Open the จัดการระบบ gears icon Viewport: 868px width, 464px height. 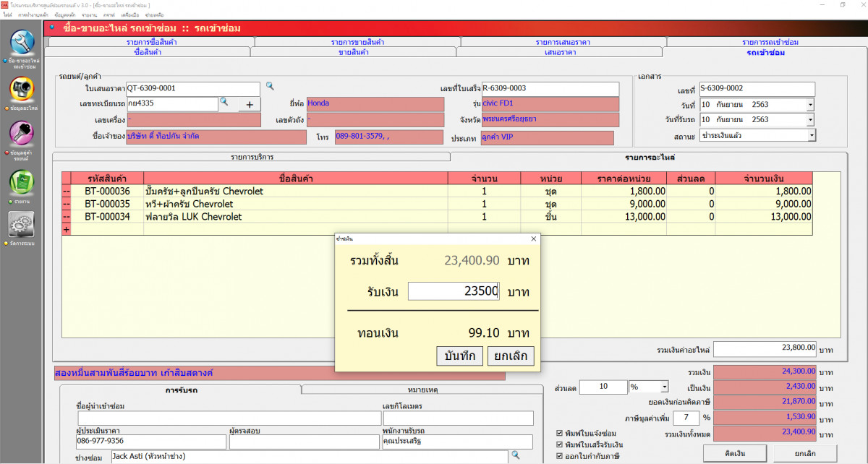(22, 224)
